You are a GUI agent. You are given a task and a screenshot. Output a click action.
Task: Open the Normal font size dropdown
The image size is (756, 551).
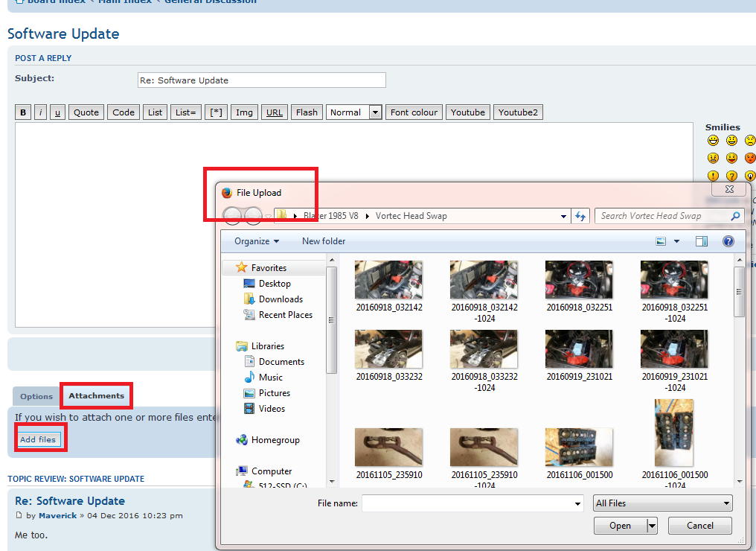pos(354,112)
